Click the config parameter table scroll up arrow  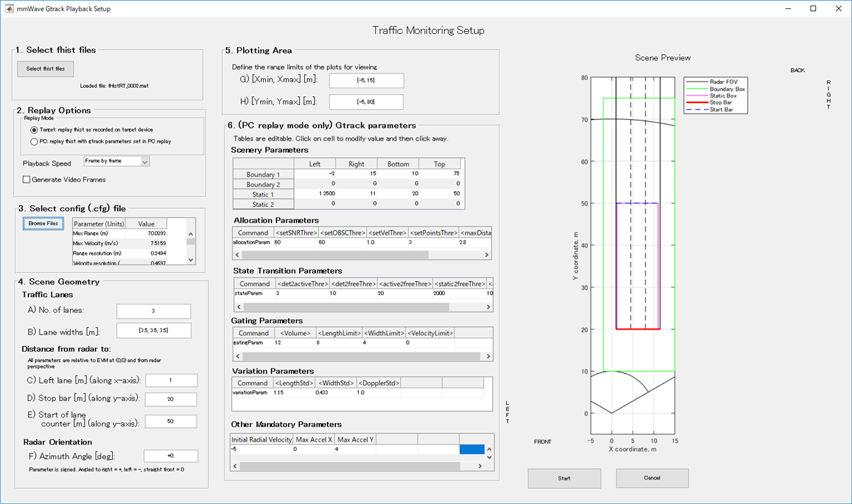tap(191, 233)
